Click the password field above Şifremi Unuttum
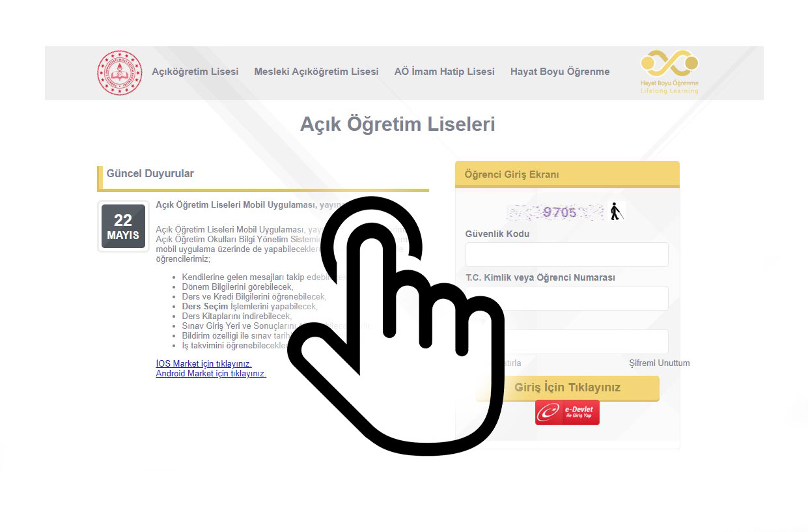 pyautogui.click(x=586, y=342)
